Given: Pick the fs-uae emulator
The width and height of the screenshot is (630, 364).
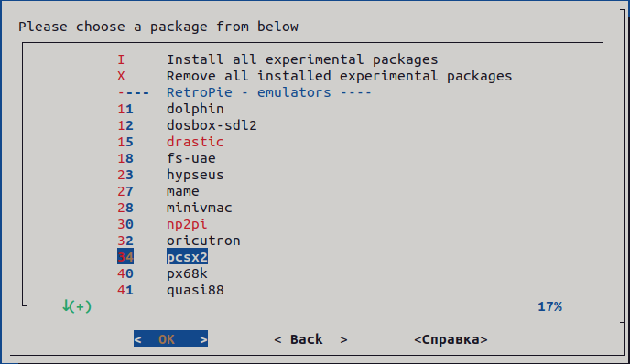Looking at the screenshot, I should click(x=191, y=158).
